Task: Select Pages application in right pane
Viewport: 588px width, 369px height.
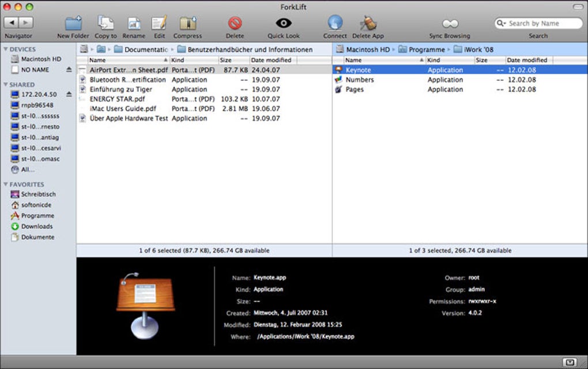Action: coord(460,89)
